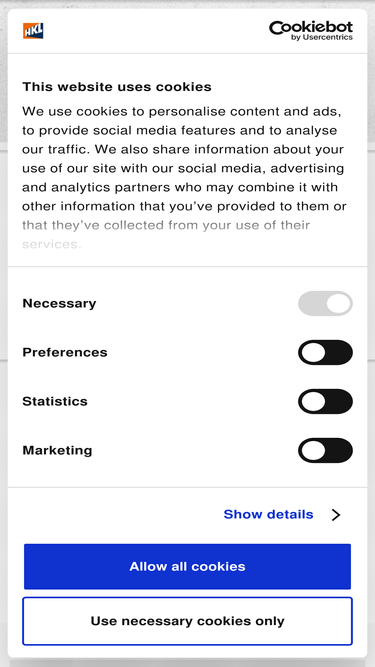Enable the Preferences cookies switch
This screenshot has width=375, height=667.
(x=325, y=352)
